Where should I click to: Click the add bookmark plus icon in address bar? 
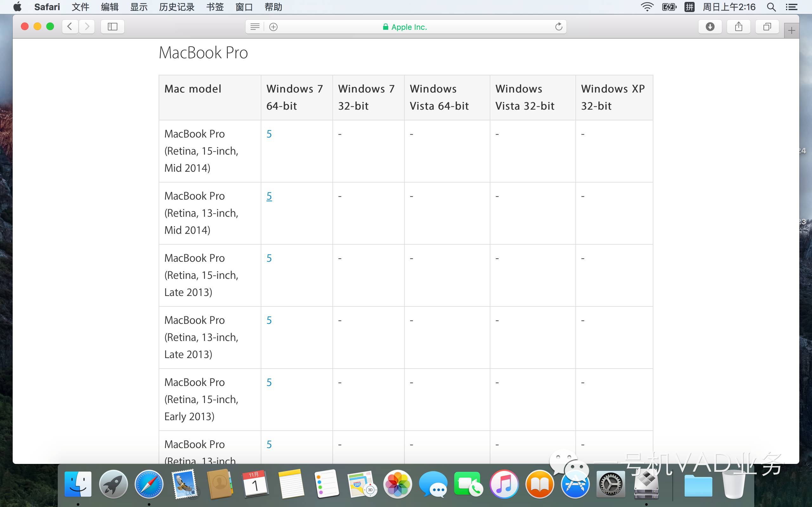(x=273, y=27)
